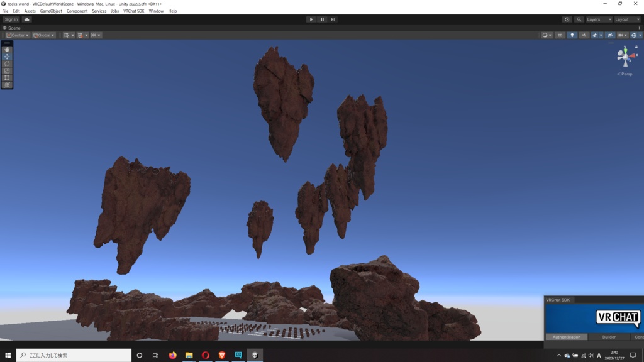Open the Windows Start menu
Viewport: 644px width, 362px height.
[8, 355]
